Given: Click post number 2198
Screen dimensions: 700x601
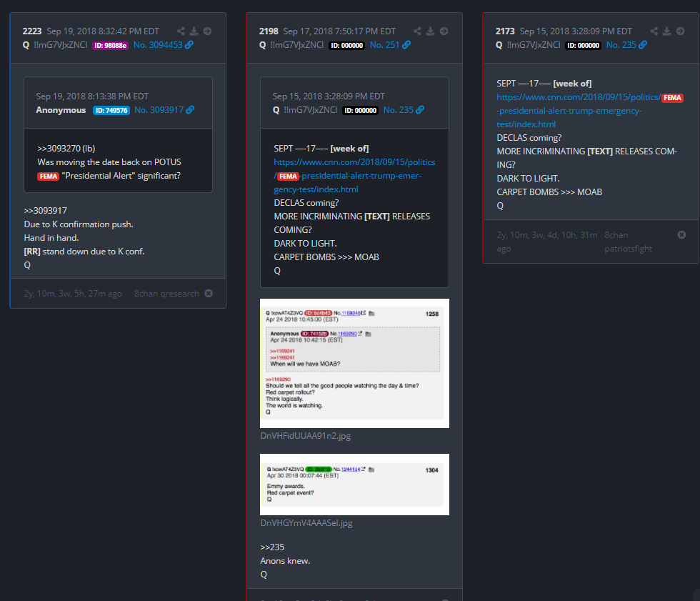Looking at the screenshot, I should coord(269,31).
